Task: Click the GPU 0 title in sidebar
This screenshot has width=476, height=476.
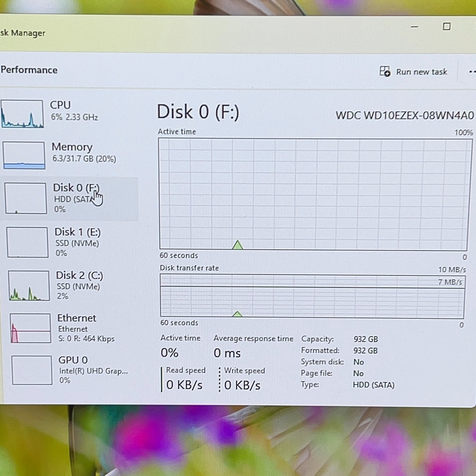Action: coord(73,360)
